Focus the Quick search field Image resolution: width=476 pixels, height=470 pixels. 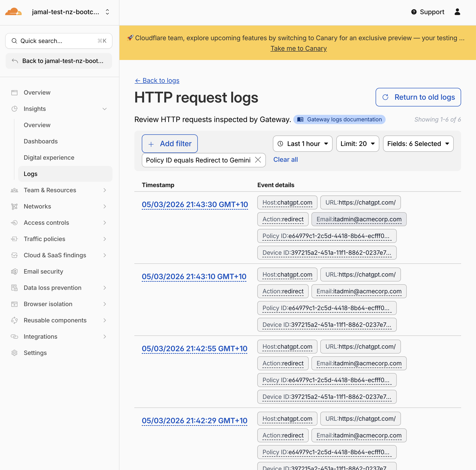[x=59, y=41]
